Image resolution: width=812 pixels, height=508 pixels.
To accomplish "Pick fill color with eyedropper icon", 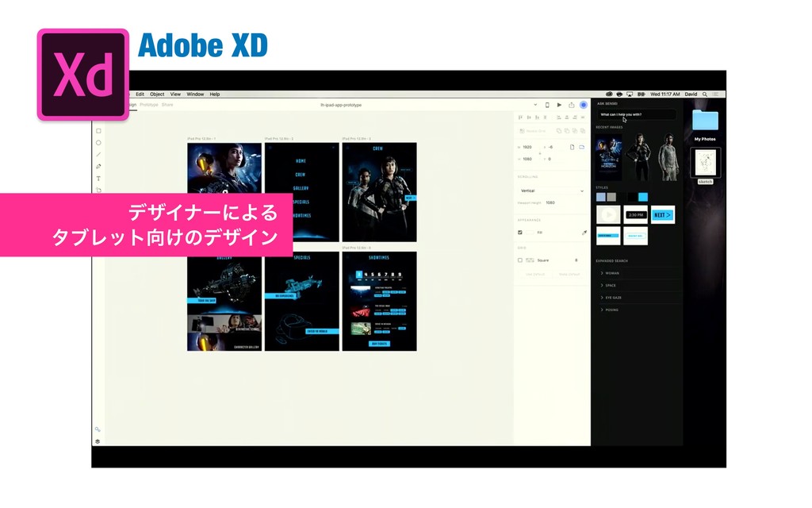I will pos(584,233).
